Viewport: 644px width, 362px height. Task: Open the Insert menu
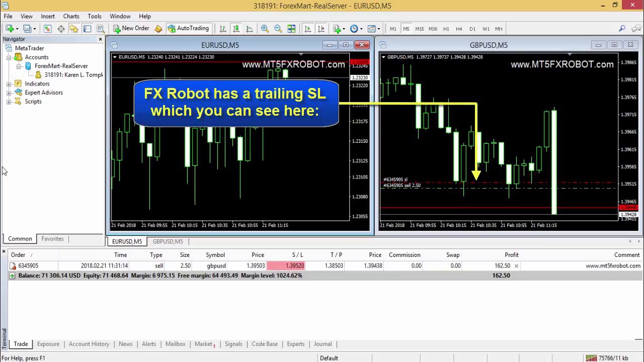48,16
